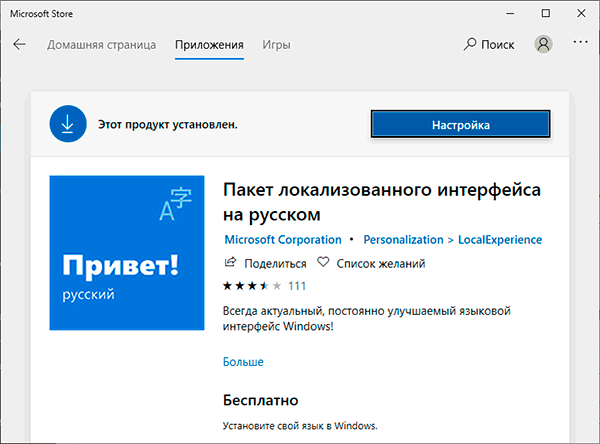The width and height of the screenshot is (600, 444).
Task: Open the user account avatar
Action: [x=543, y=44]
